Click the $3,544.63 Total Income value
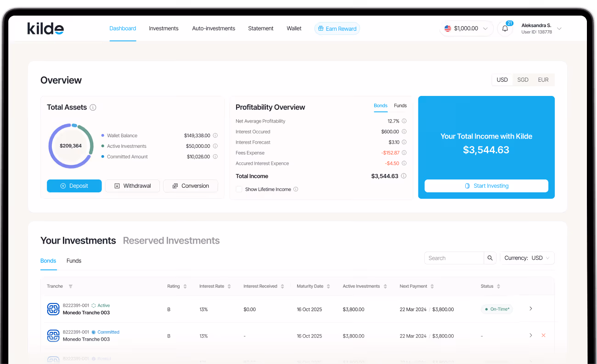 [384, 176]
